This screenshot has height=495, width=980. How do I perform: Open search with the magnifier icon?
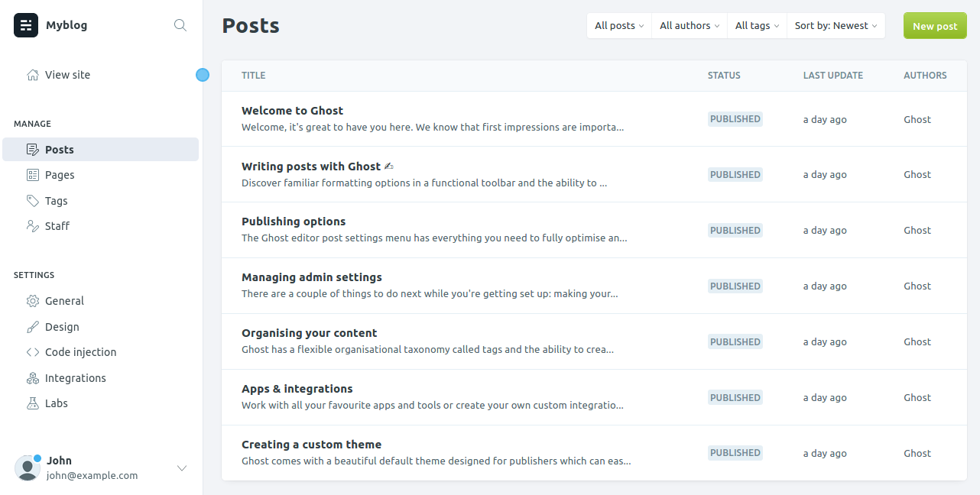[180, 25]
